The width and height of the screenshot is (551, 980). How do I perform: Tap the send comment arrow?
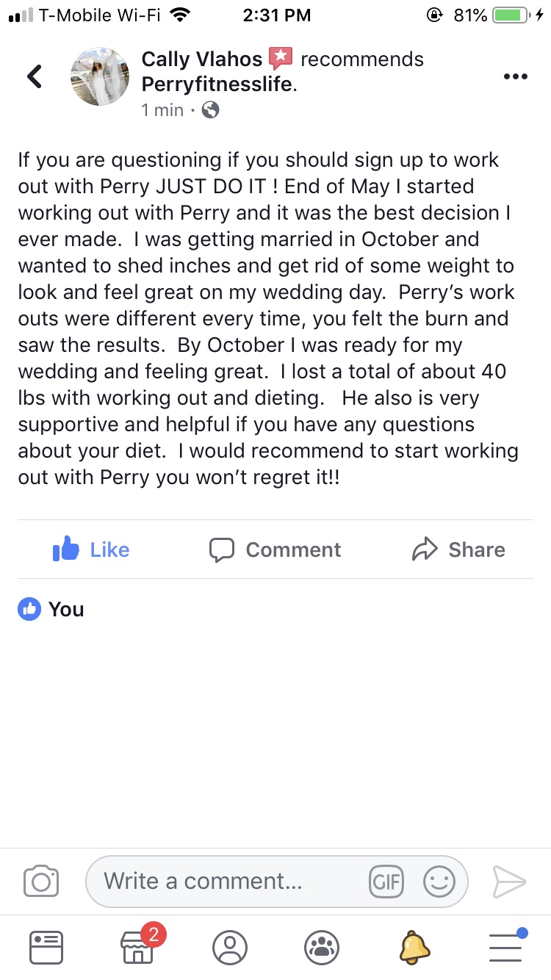click(x=509, y=881)
